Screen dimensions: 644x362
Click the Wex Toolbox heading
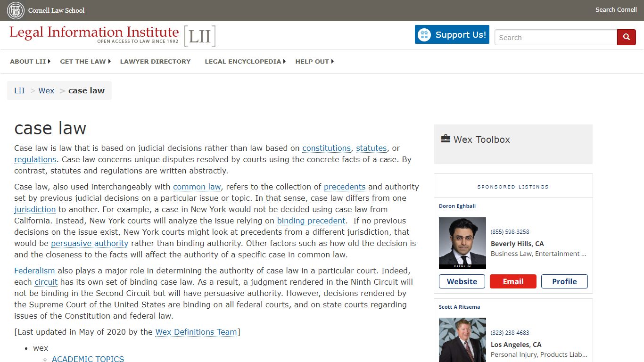tap(482, 140)
